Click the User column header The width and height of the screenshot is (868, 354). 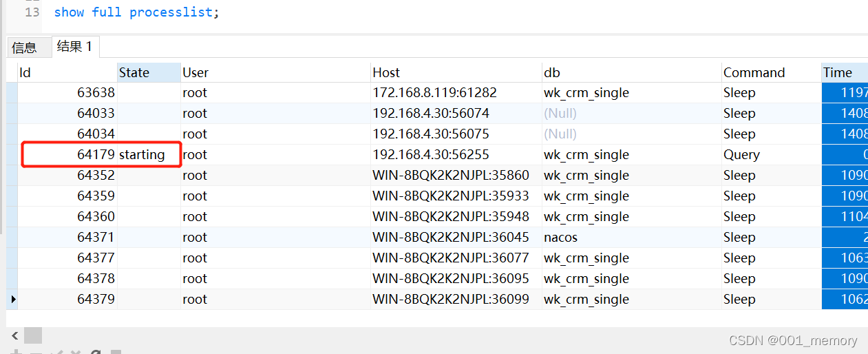[x=275, y=72]
